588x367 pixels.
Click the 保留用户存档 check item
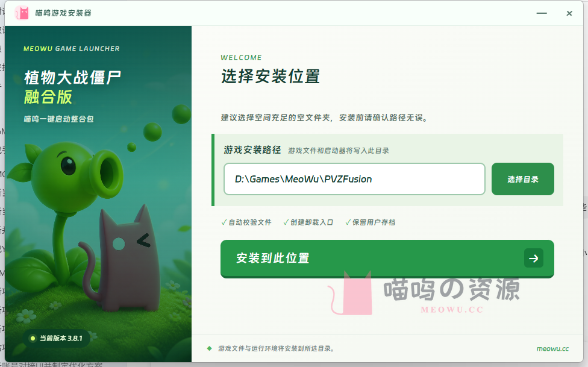click(370, 222)
